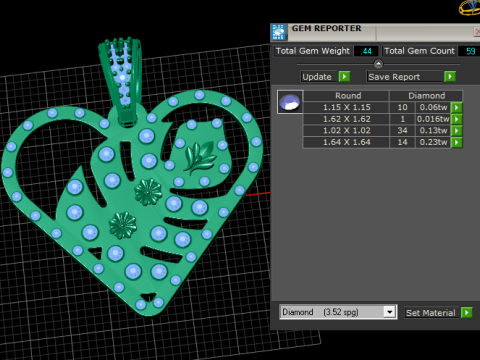
Task: Click the pendant bail at the top
Action: (x=122, y=82)
